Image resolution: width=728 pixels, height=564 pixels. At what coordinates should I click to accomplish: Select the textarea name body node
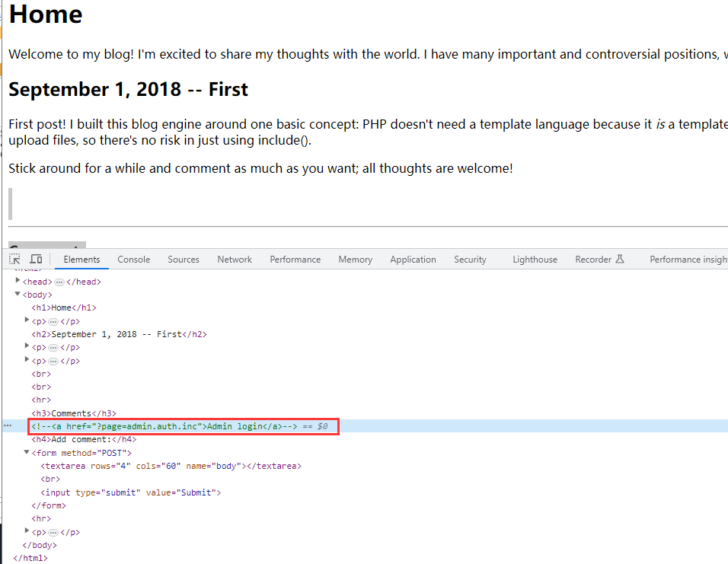click(x=171, y=466)
